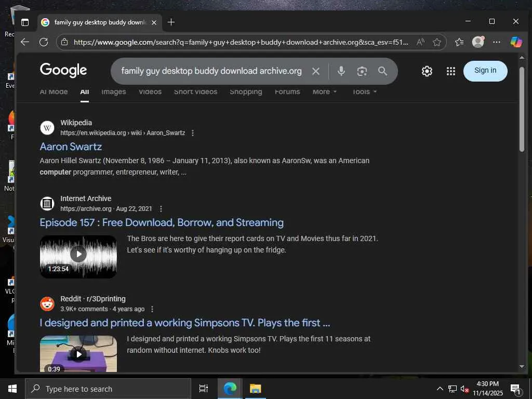Open the Favorites list icon
The width and height of the screenshot is (532, 399).
tap(459, 42)
